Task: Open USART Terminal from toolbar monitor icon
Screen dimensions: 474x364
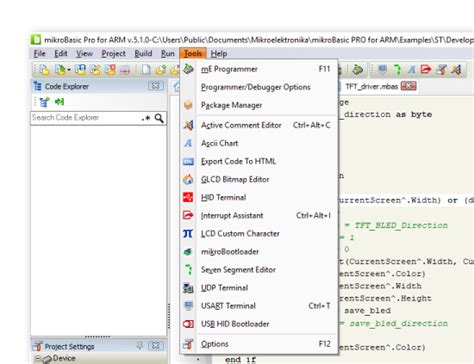Action: (382, 69)
